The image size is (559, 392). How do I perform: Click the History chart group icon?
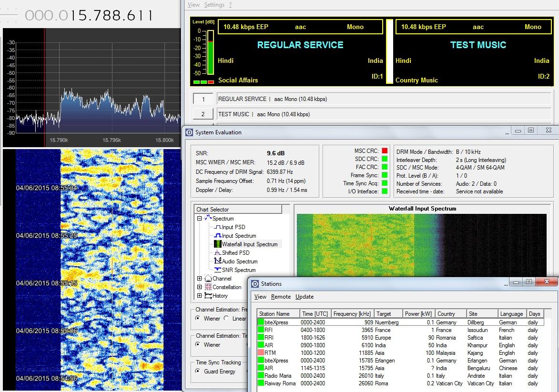(208, 296)
